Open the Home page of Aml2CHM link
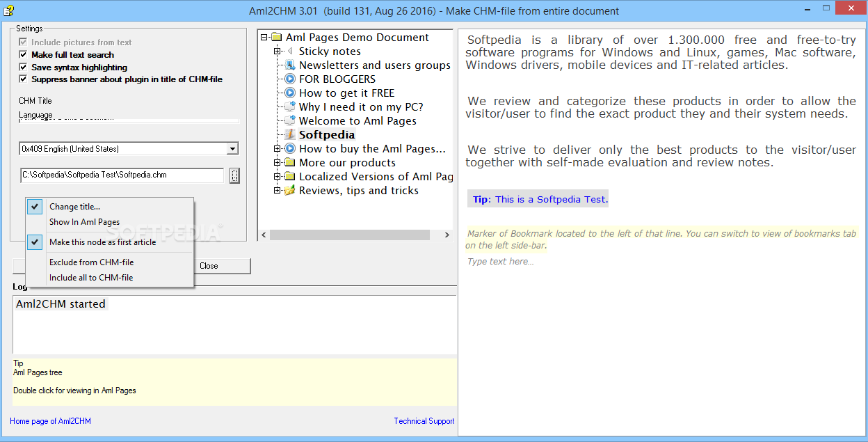This screenshot has height=442, width=868. [x=51, y=421]
